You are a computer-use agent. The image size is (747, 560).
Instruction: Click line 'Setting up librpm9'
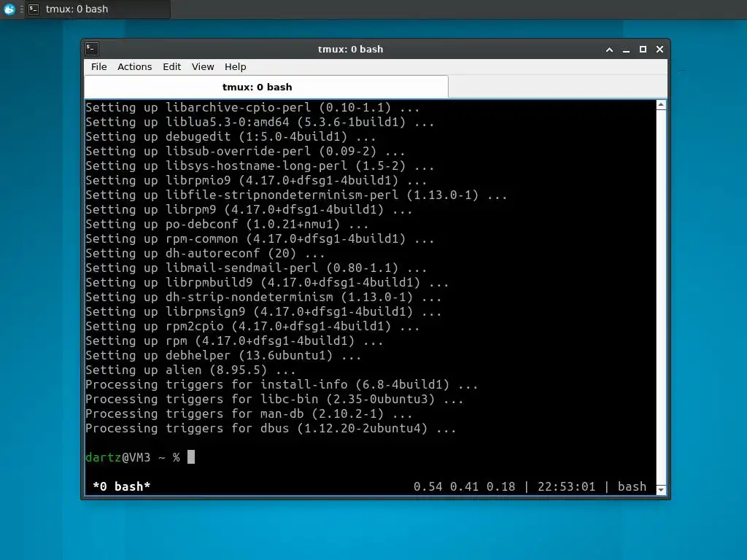249,209
